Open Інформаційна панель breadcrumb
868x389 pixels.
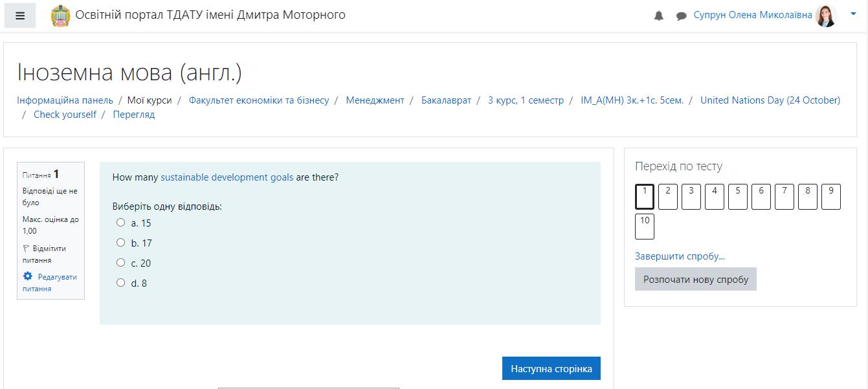coord(65,100)
